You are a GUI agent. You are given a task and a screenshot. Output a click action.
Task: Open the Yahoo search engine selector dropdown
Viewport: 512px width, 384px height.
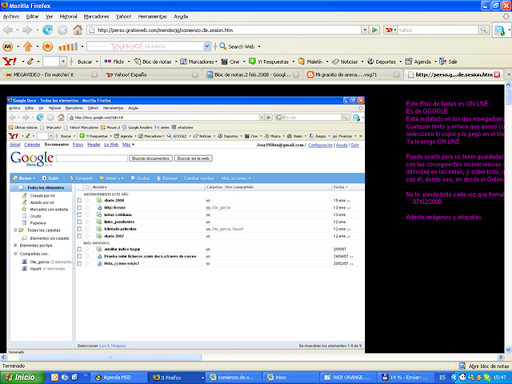390,30
